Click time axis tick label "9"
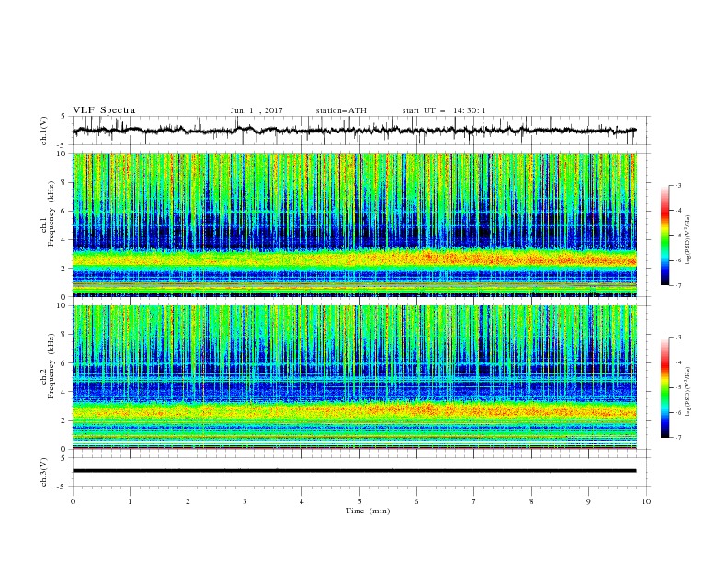The image size is (728, 563). pos(588,501)
